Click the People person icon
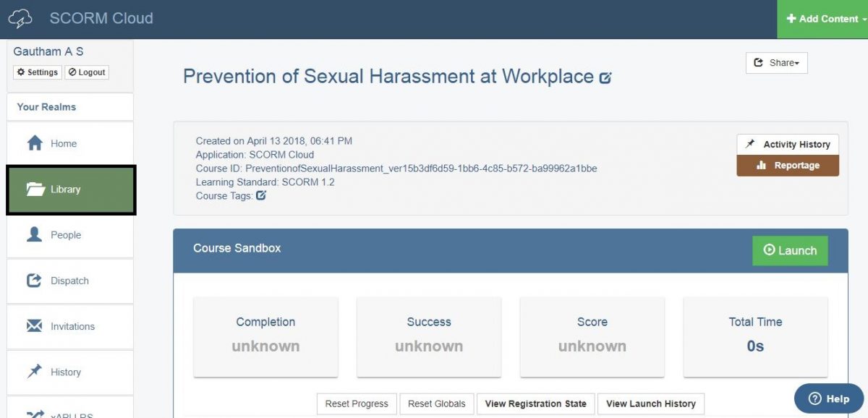The height and width of the screenshot is (418, 868). pos(35,235)
